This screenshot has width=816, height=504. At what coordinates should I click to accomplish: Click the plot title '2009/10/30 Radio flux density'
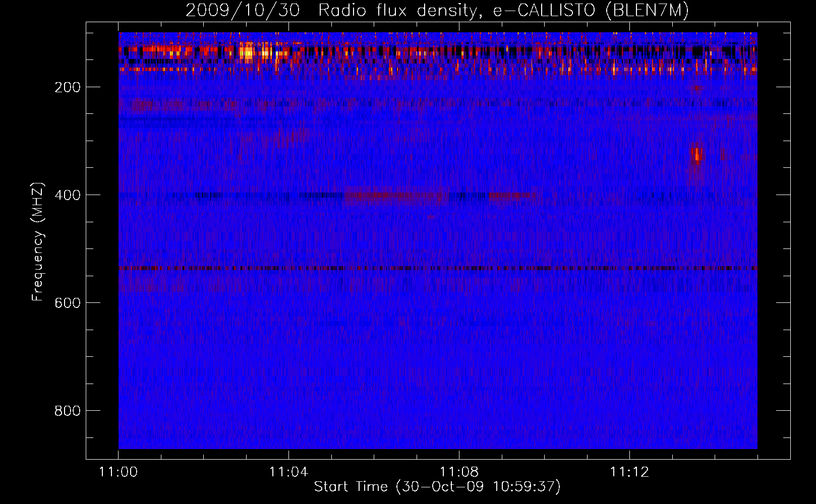[331, 10]
